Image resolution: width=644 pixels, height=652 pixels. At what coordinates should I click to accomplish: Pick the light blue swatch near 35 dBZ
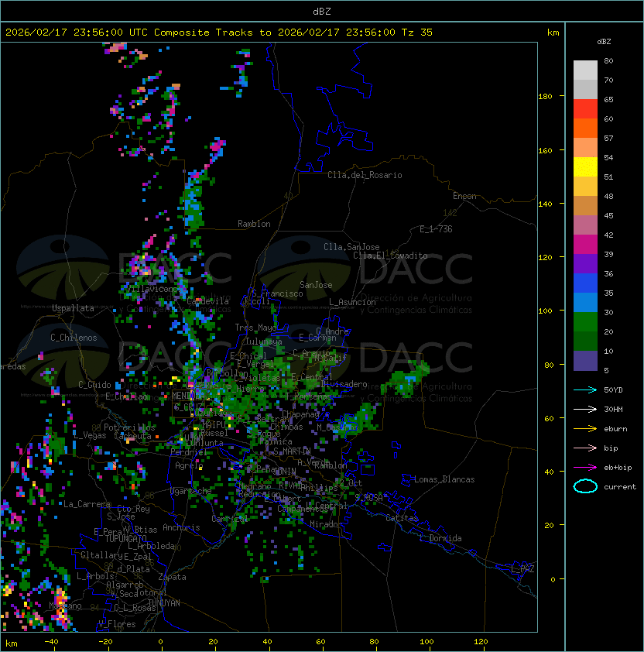(585, 302)
